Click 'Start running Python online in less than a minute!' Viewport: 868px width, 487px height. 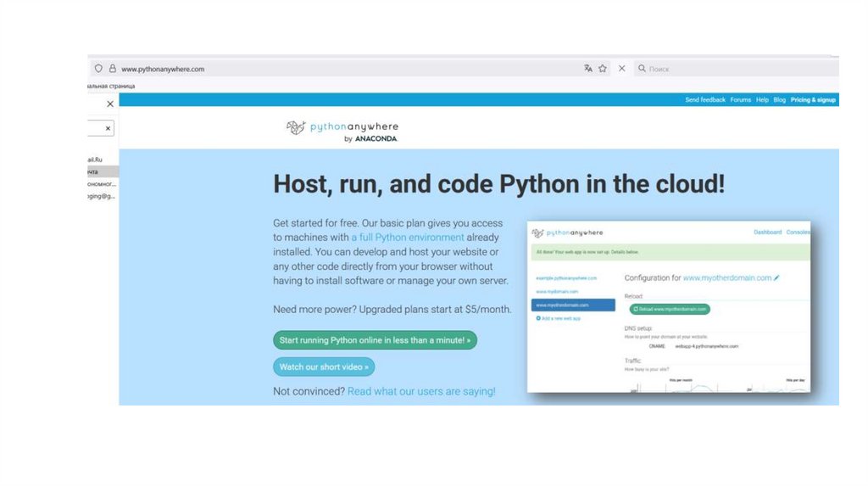coord(375,340)
